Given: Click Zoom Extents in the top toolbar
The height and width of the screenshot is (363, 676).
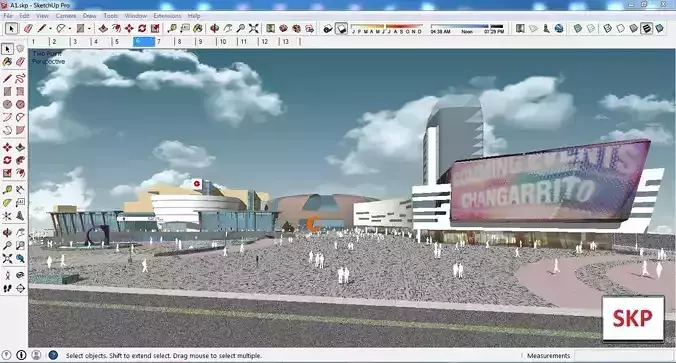Looking at the screenshot, I should coord(254,28).
